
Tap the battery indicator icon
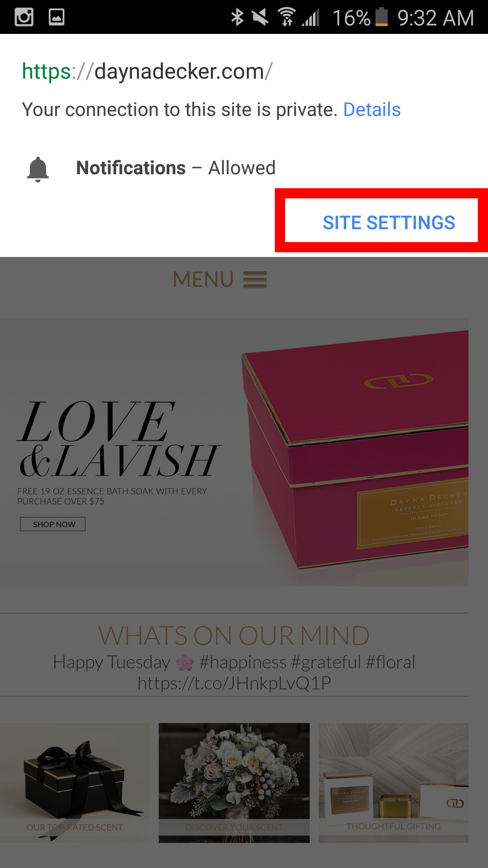[x=382, y=17]
